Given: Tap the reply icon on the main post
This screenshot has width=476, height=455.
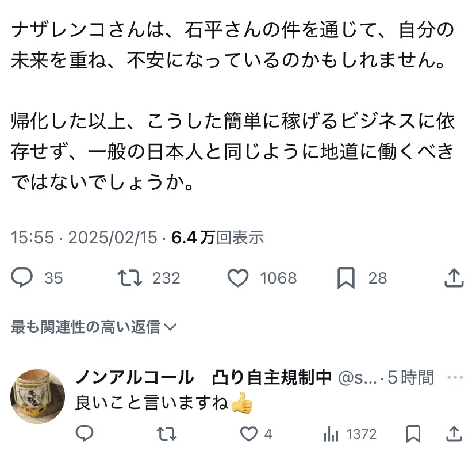Looking at the screenshot, I should pos(23,278).
